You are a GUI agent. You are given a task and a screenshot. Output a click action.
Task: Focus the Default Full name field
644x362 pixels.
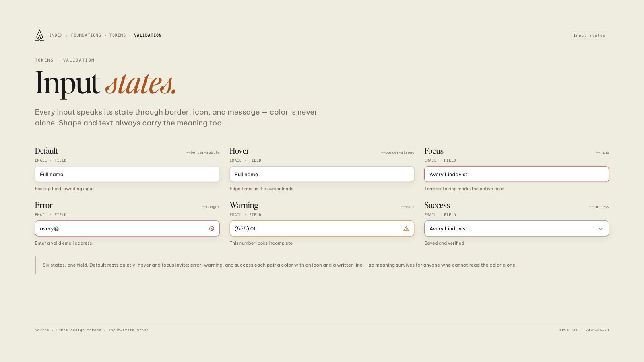(x=127, y=174)
